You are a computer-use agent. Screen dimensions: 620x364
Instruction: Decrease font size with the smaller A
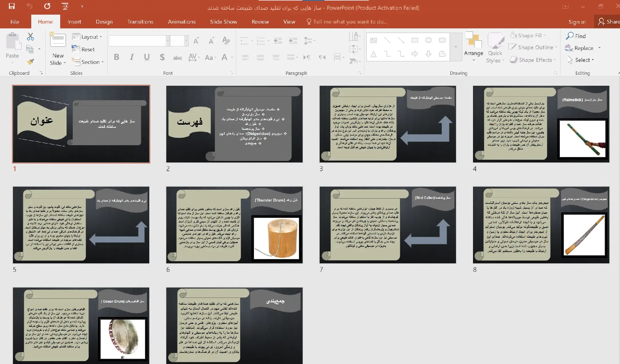point(211,41)
